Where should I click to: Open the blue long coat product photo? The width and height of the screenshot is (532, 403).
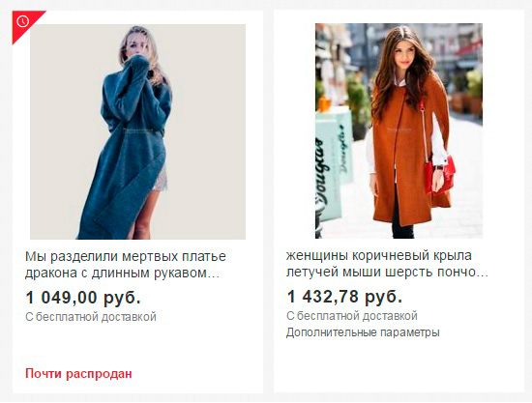137,131
